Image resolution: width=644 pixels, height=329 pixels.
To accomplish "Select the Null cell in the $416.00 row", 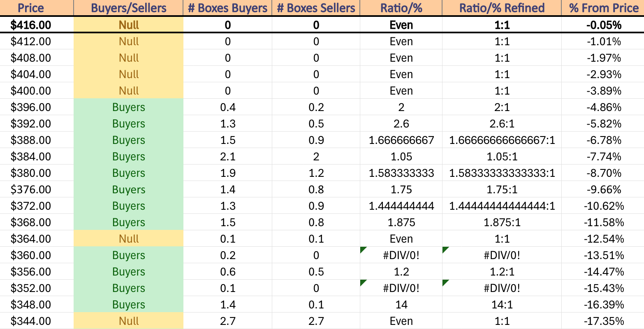I will click(129, 25).
